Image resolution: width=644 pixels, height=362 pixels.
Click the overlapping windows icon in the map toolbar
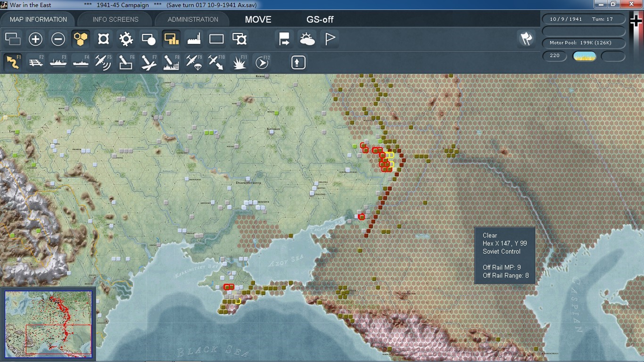point(13,39)
